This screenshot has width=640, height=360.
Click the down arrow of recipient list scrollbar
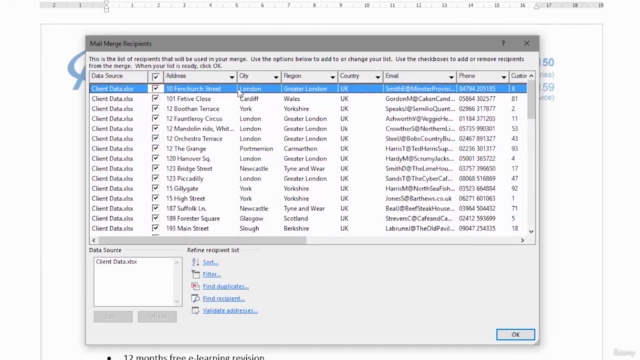pyautogui.click(x=531, y=231)
